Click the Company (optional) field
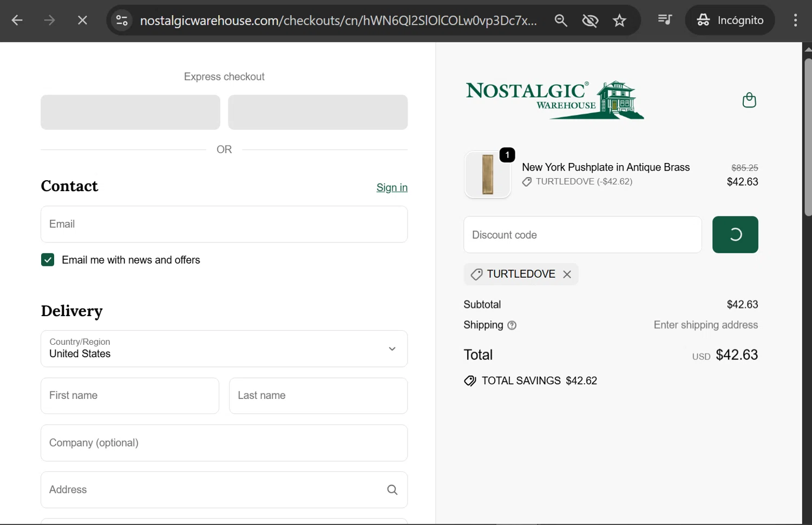812x525 pixels. 224,443
